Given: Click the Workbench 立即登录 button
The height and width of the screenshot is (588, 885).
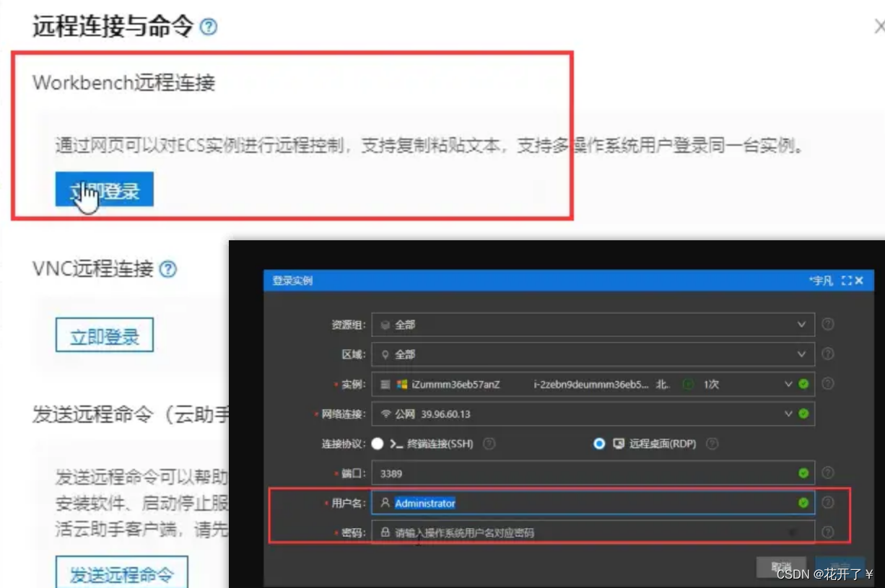Looking at the screenshot, I should 104,188.
